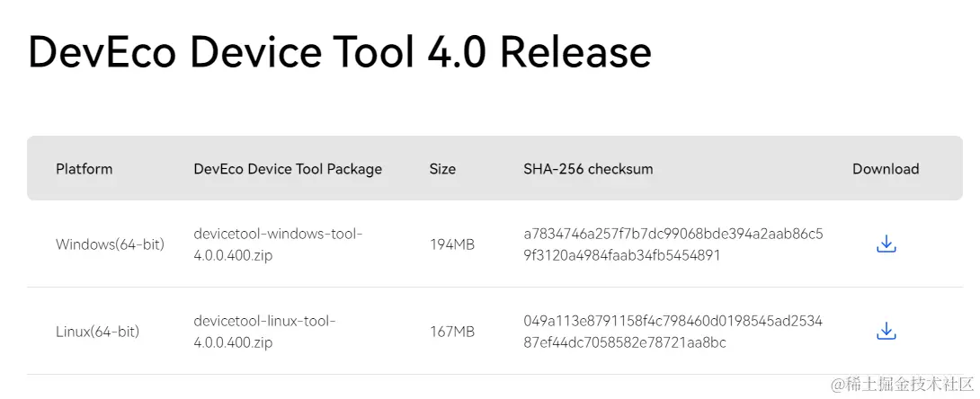Click the DevEco Device Tool Package header
980x399 pixels.
pyautogui.click(x=288, y=169)
